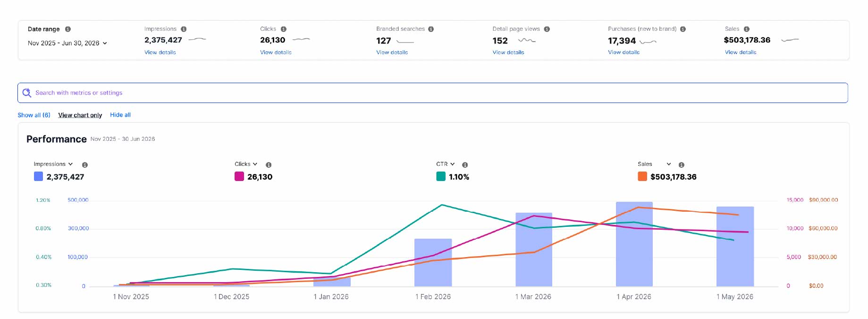Viewport: 868px width, 319px height.
Task: Click the search magnifier icon
Action: click(27, 93)
